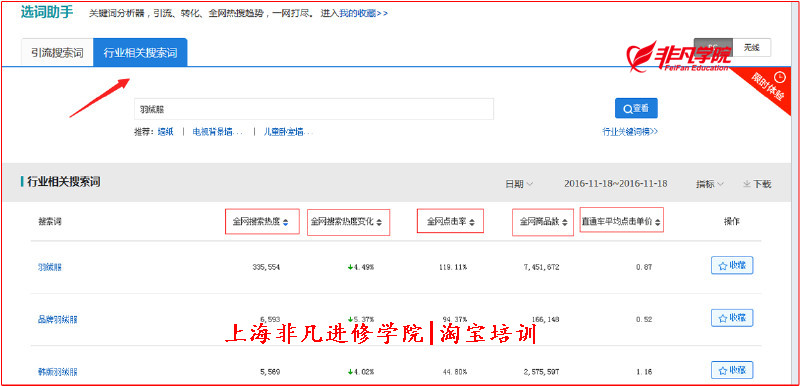Click the product count 7,451,672

pos(541,267)
